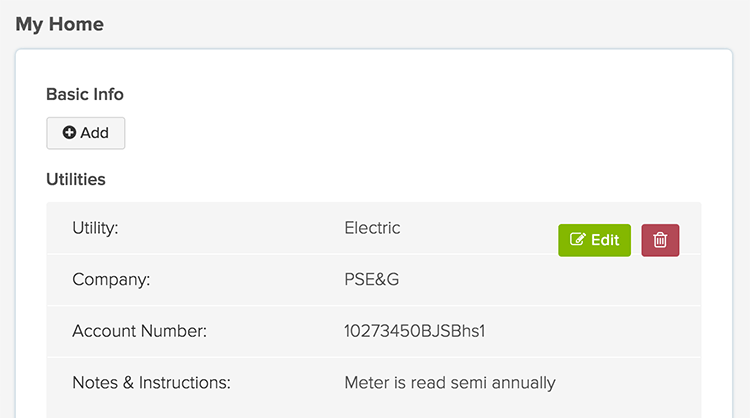Select the Electric utility value
Screen dimensions: 750x418
point(372,228)
